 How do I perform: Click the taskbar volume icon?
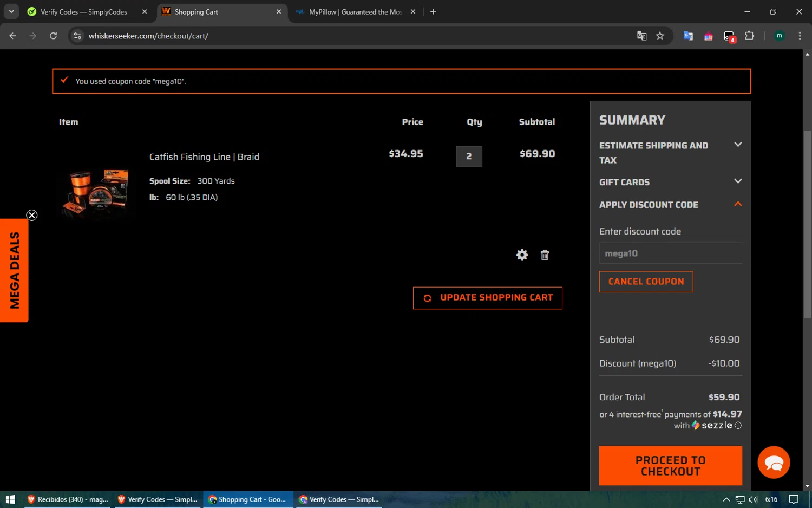[x=753, y=499]
